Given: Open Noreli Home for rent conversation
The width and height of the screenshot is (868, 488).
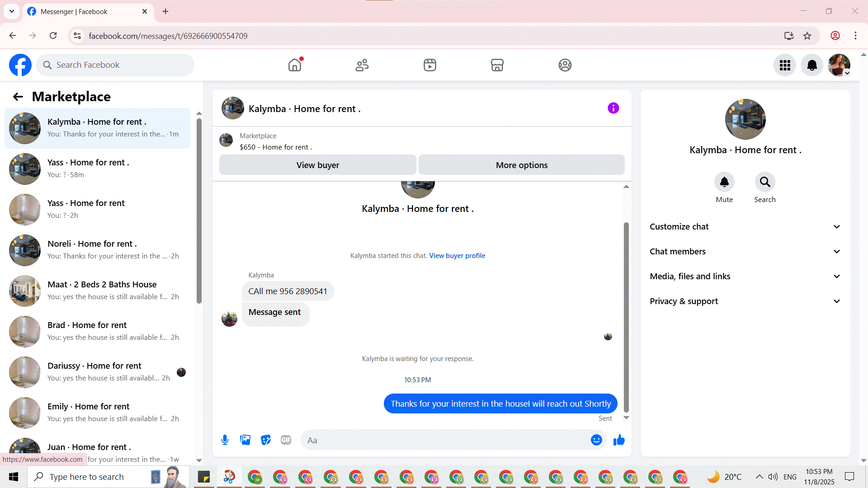Looking at the screenshot, I should (97, 250).
